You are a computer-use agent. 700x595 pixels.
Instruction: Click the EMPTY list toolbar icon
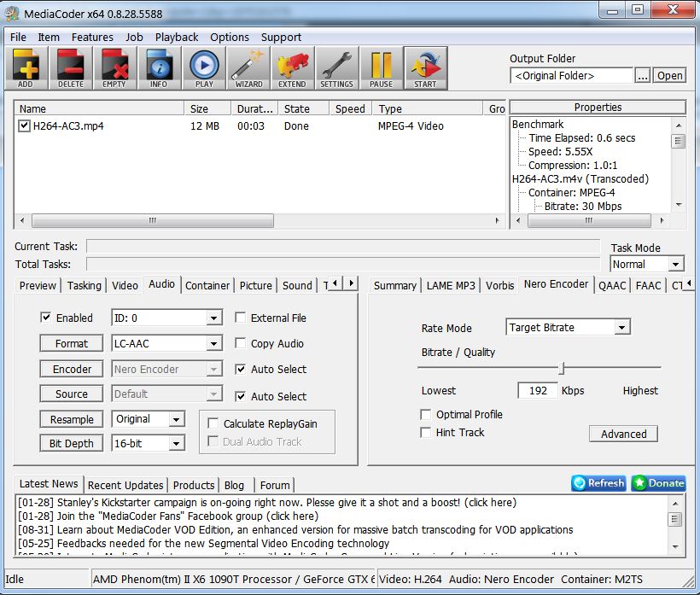coord(114,68)
